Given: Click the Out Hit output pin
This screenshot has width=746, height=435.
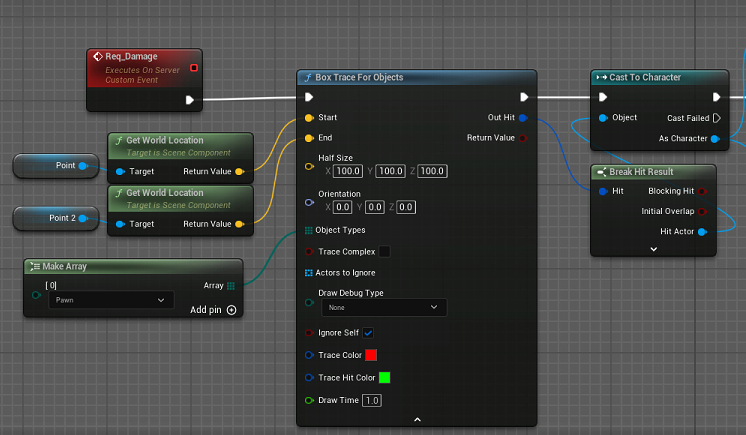Looking at the screenshot, I should pos(523,118).
